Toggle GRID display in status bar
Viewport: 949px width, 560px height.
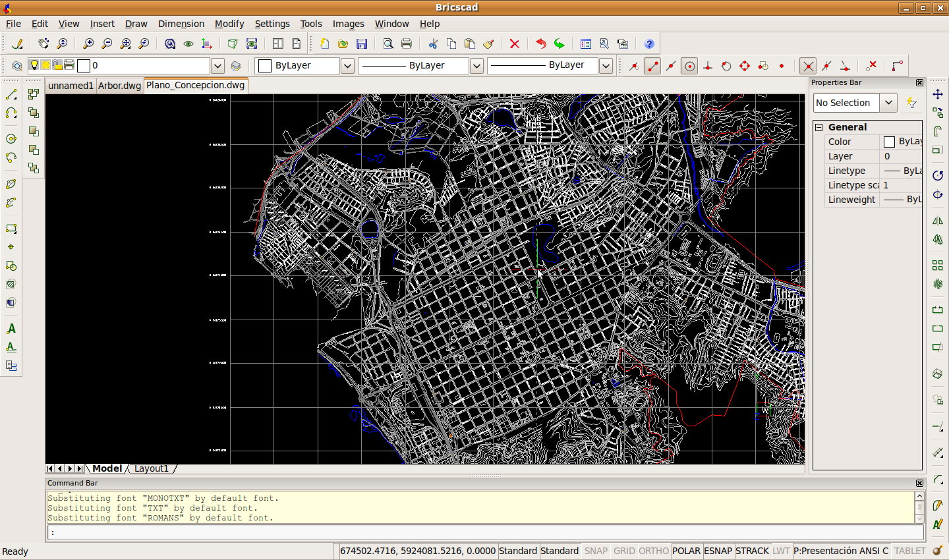pos(624,551)
